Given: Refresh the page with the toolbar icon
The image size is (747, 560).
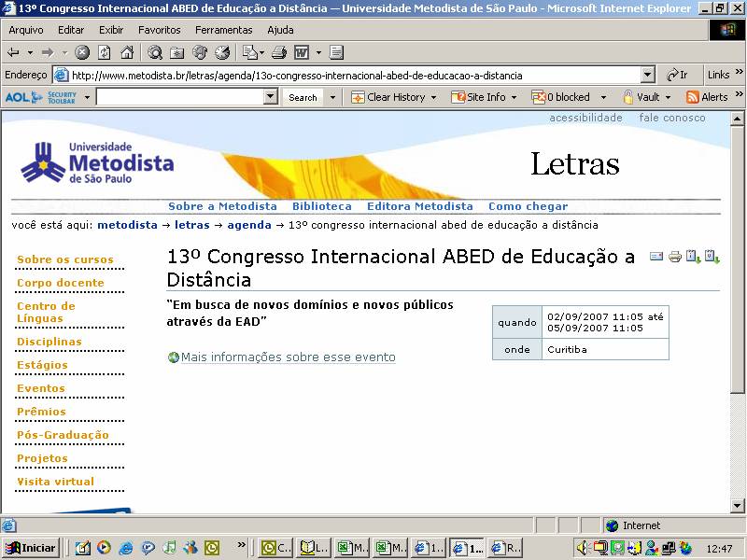Looking at the screenshot, I should tap(104, 52).
